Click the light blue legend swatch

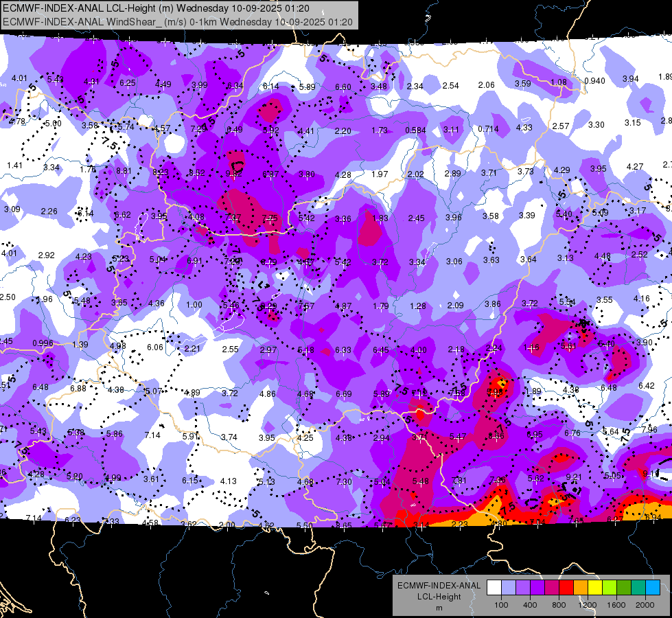click(x=509, y=588)
